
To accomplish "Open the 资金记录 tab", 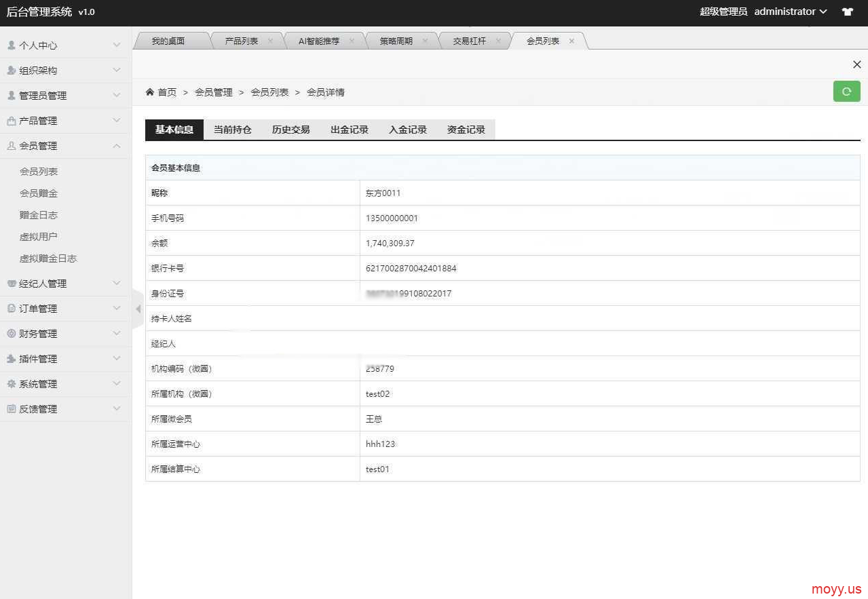I will click(x=466, y=130).
